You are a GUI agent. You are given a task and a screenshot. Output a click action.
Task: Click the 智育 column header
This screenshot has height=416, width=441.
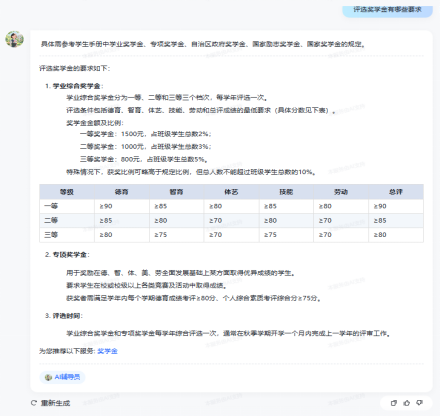click(x=177, y=192)
